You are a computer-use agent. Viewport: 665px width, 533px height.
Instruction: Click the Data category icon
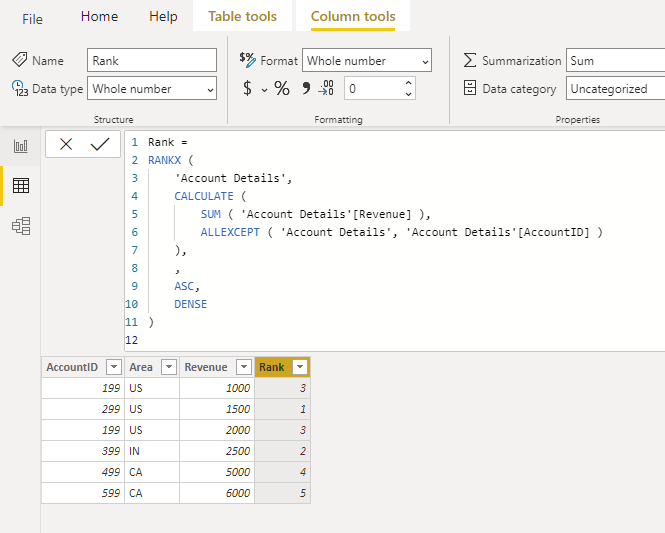(469, 88)
